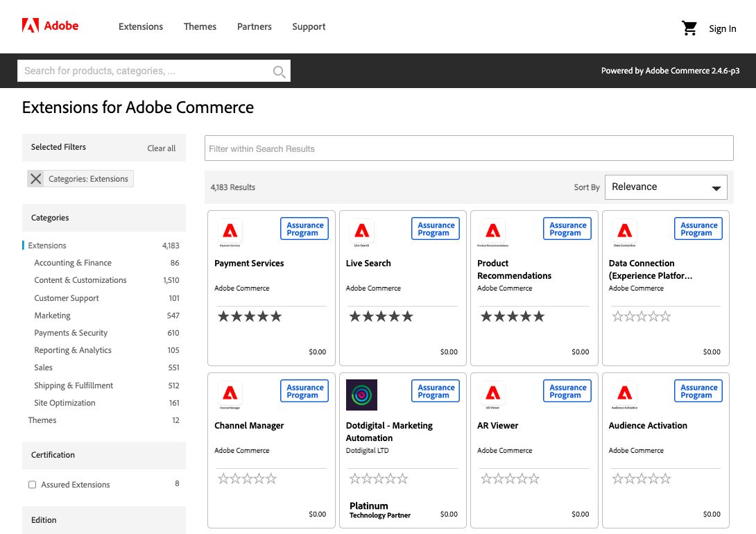The image size is (756, 534).
Task: Click the search magnifier icon
Action: tap(278, 70)
